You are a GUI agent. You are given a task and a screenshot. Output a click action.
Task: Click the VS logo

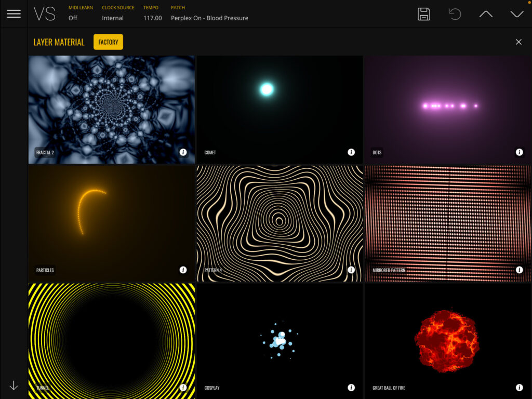[x=45, y=14]
